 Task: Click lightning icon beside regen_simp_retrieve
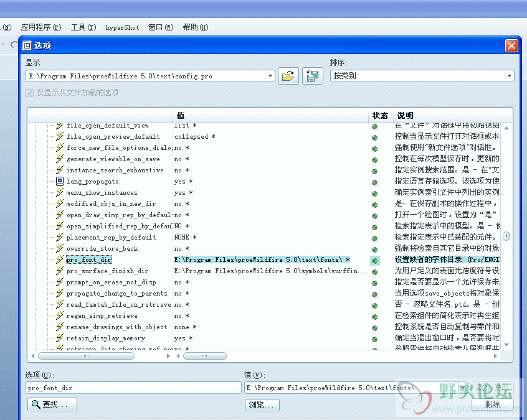[x=59, y=315]
